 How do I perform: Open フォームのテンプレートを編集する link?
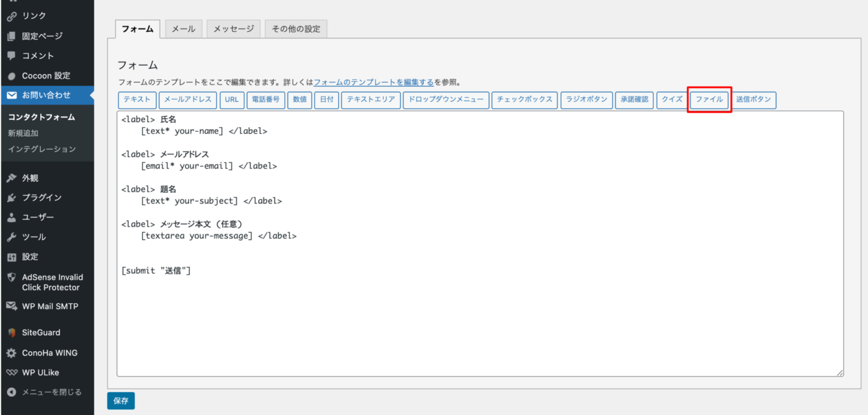[374, 82]
